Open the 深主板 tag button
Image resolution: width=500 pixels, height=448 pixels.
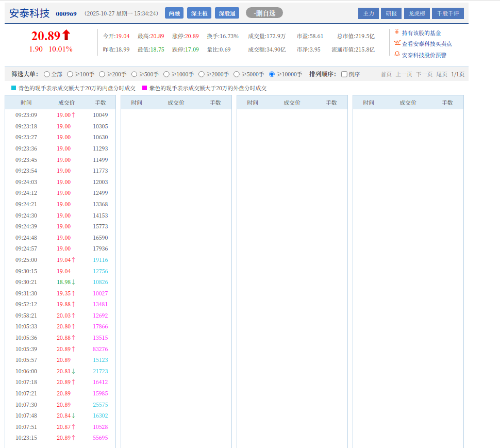[199, 13]
